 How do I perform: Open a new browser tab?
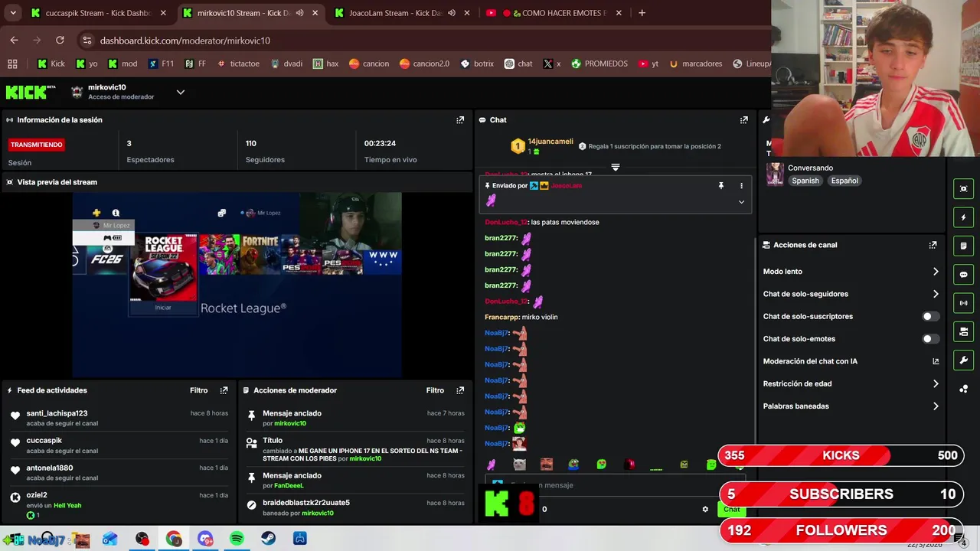(642, 13)
